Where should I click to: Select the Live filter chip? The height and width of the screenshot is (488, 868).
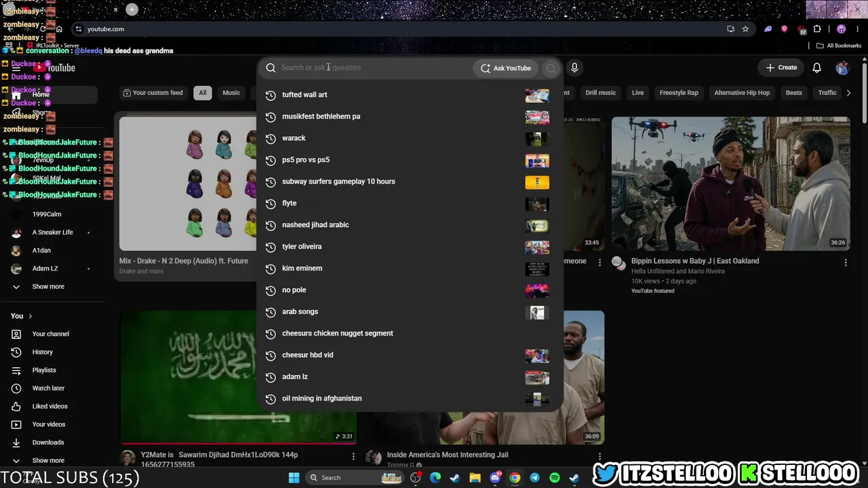point(637,93)
